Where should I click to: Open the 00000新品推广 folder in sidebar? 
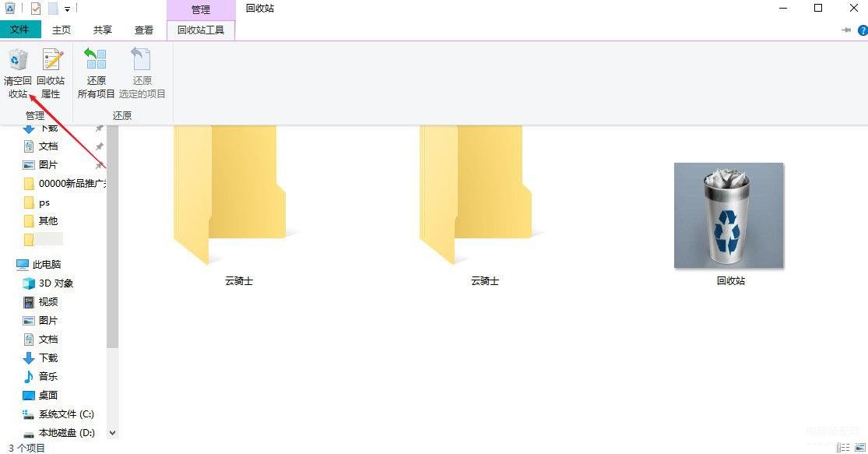(x=65, y=183)
